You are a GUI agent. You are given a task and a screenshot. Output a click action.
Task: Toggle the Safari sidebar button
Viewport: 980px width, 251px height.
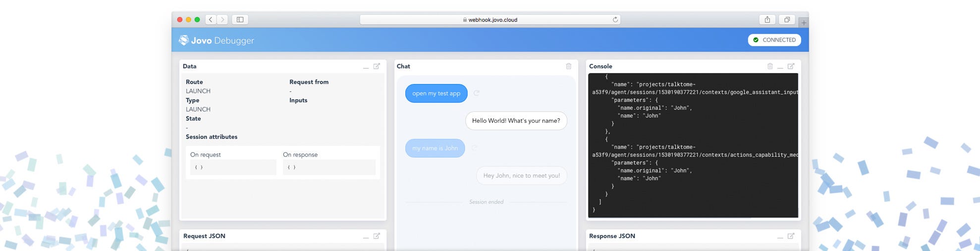point(240,20)
